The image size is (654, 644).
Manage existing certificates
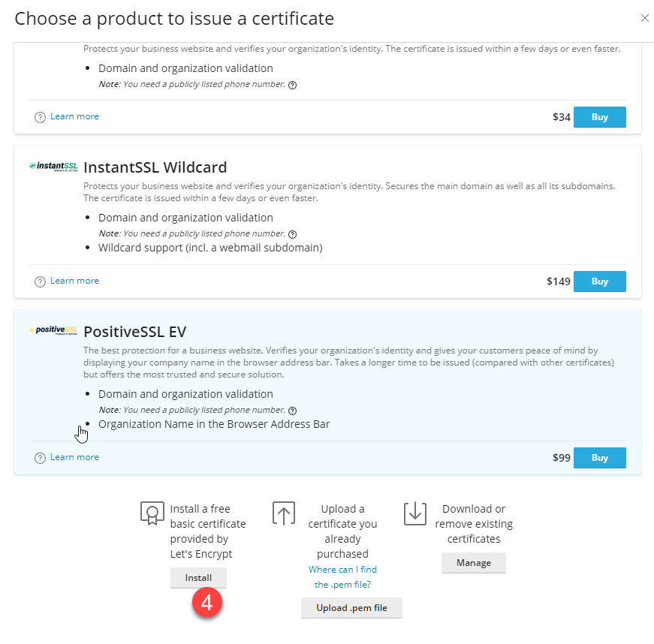pyautogui.click(x=473, y=563)
